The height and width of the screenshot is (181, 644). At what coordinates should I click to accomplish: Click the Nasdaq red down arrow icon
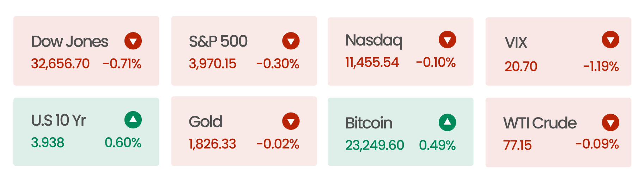tap(447, 40)
